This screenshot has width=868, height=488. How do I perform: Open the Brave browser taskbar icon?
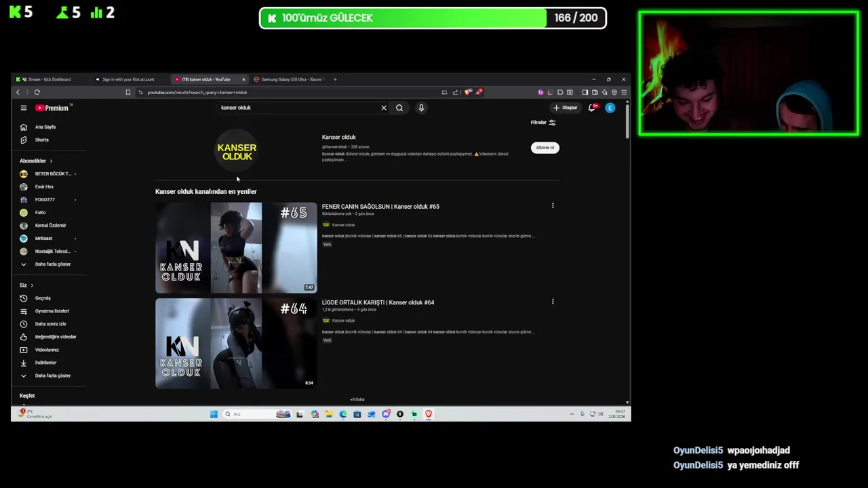click(x=429, y=414)
